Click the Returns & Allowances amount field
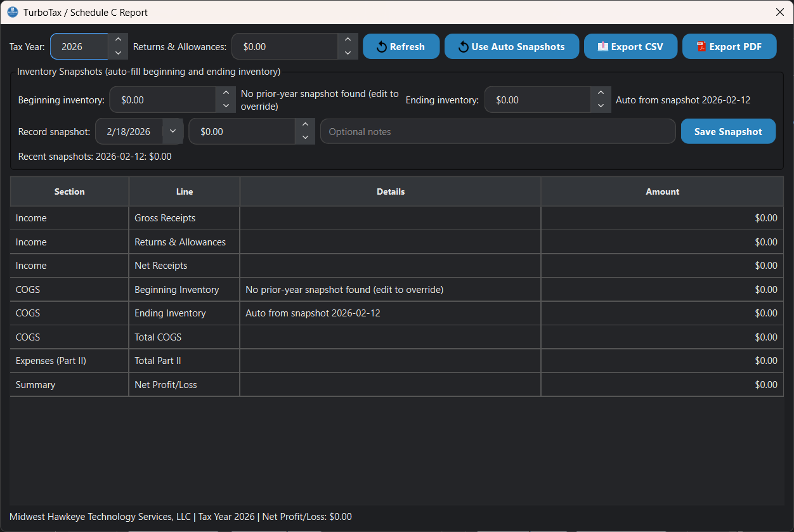 [x=285, y=46]
